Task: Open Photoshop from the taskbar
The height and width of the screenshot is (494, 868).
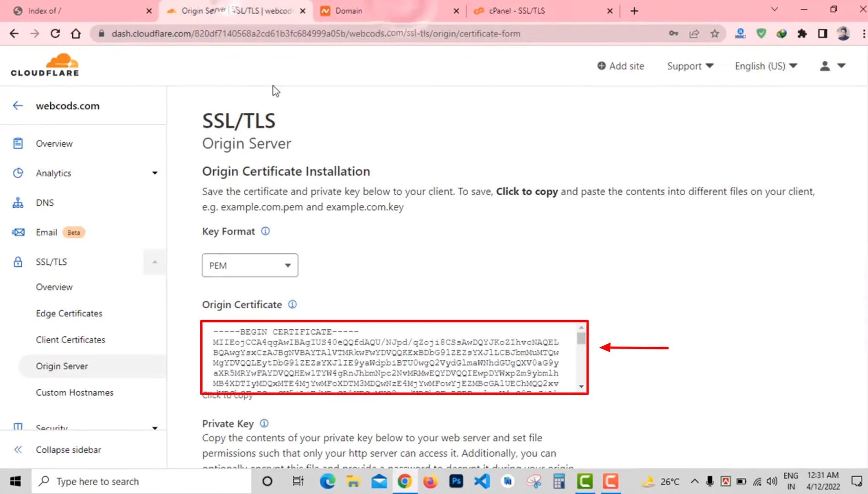Action: coord(456,481)
